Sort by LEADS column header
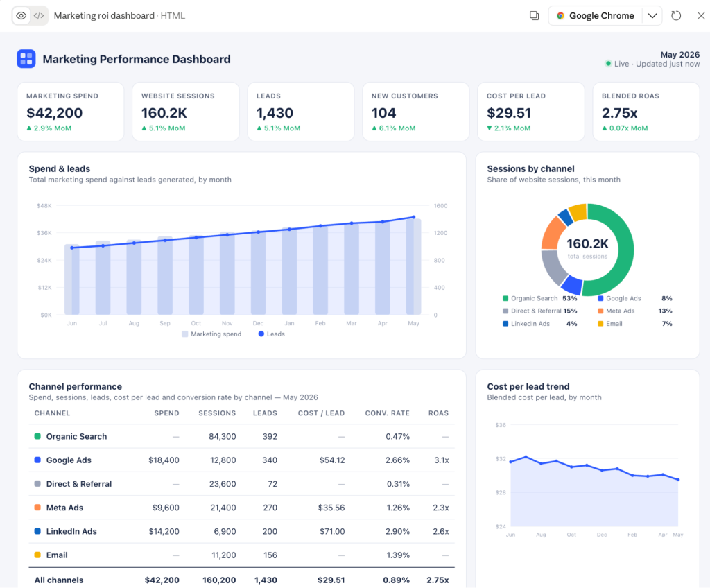 point(265,413)
